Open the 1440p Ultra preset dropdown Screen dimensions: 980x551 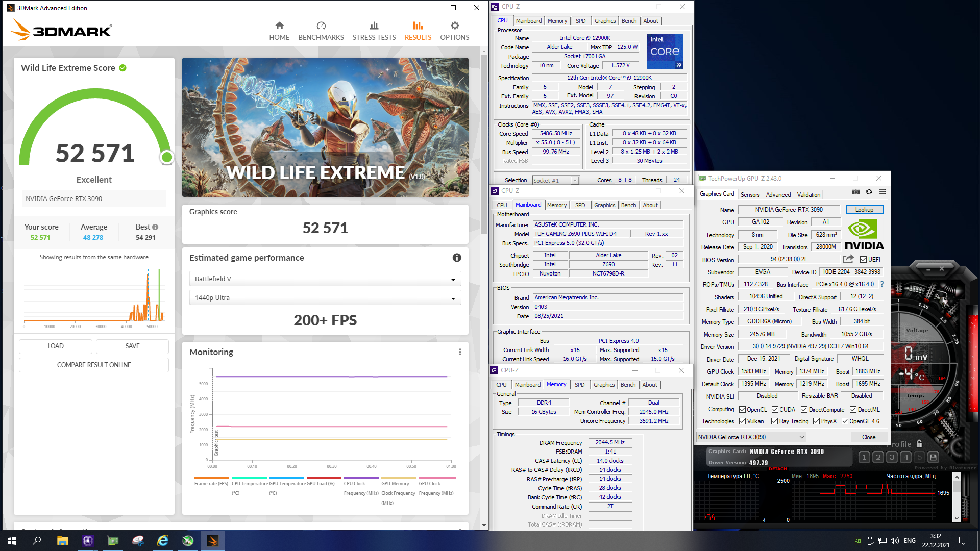(x=325, y=298)
